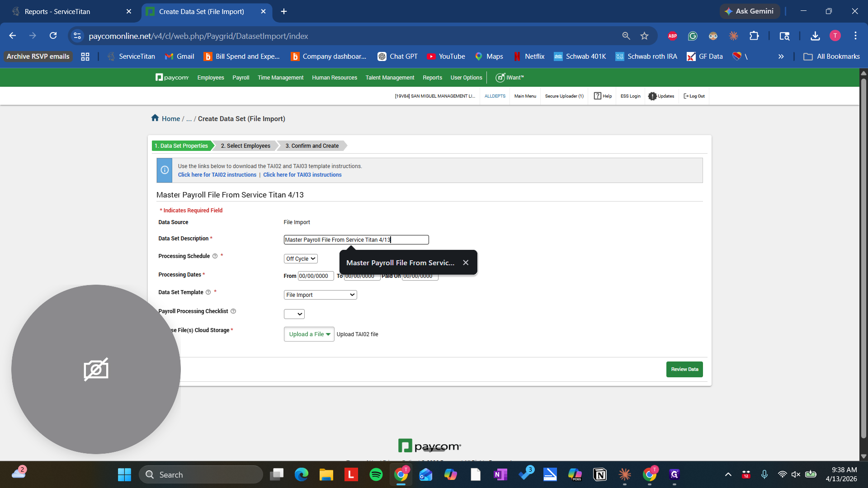The width and height of the screenshot is (868, 488).
Task: Open Spotify from the taskbar
Action: pos(376,474)
